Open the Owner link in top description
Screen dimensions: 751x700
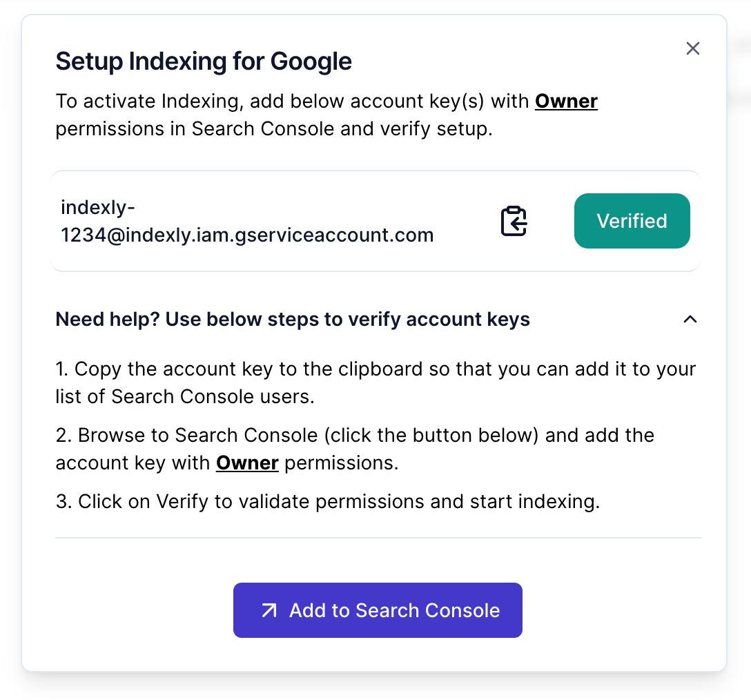(566, 101)
